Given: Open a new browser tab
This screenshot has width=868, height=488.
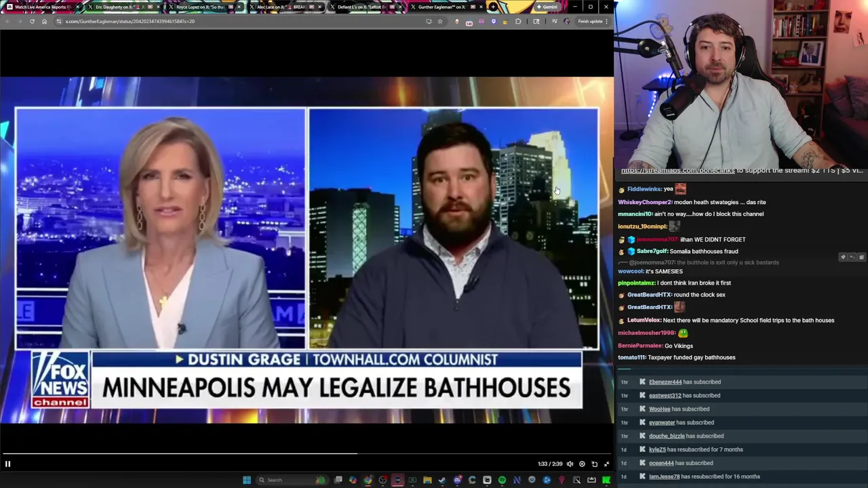Looking at the screenshot, I should [x=493, y=7].
